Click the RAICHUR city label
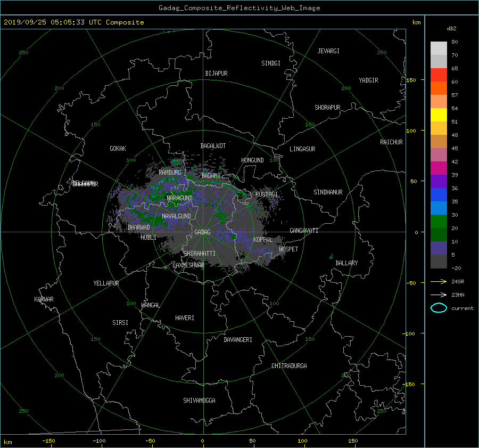This screenshot has width=479, height=448. [x=391, y=142]
